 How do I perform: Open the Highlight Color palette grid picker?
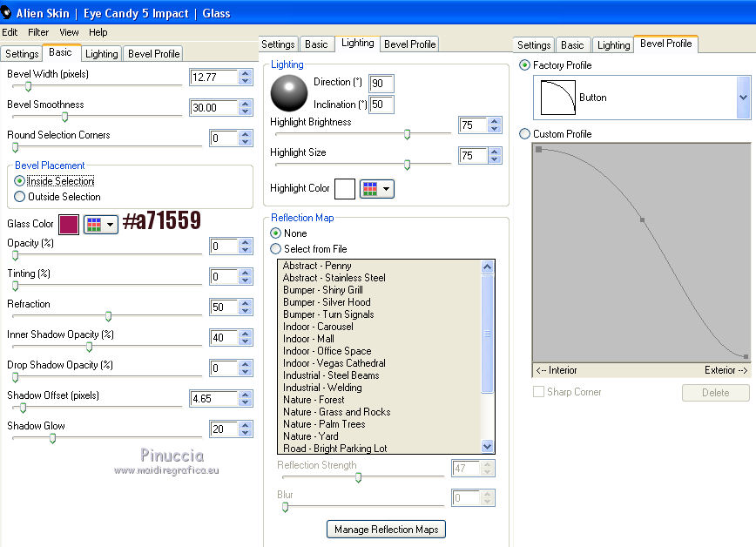click(x=376, y=188)
